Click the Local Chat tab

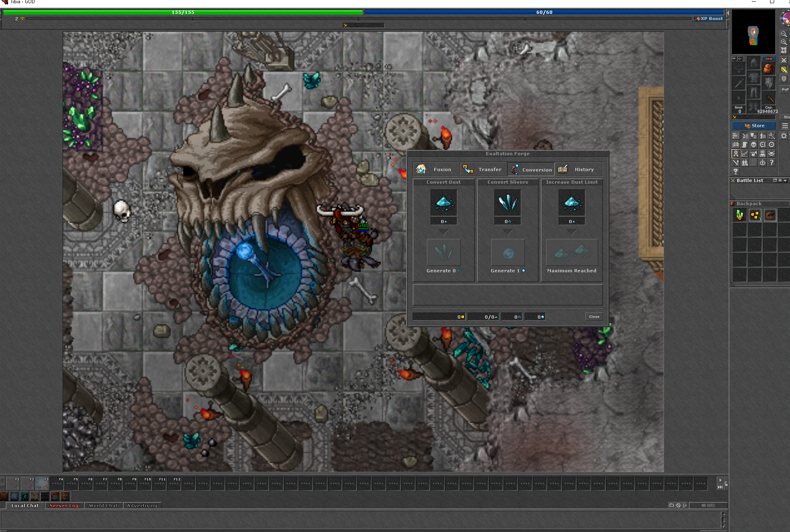click(x=25, y=506)
